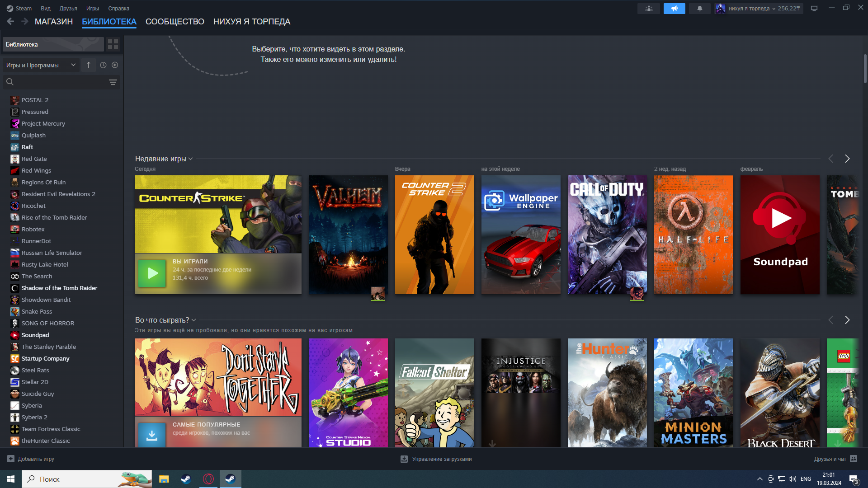Switch to Big Picture mode icon

pos(814,9)
